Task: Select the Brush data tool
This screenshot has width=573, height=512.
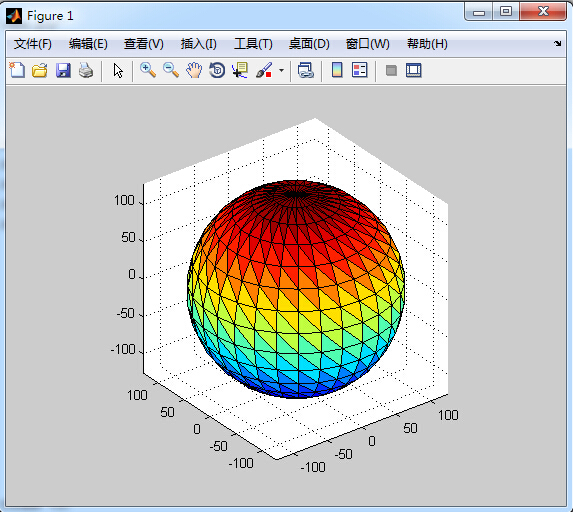Action: tap(264, 70)
